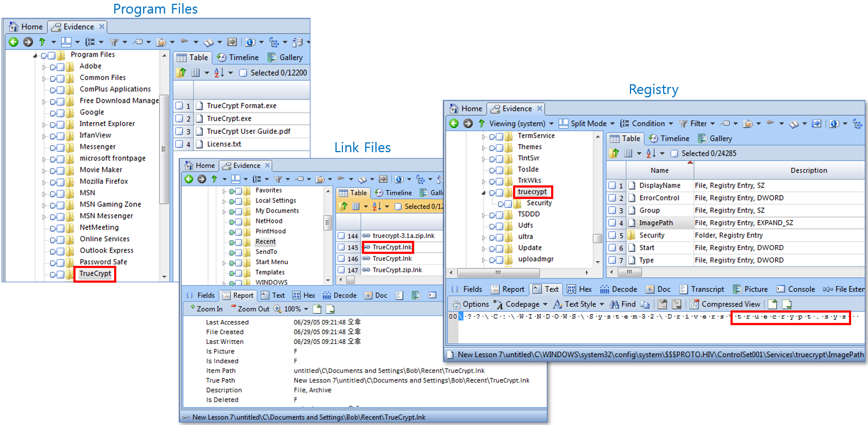Expand the TermService registry key
Screen dimensions: 868x425
point(483,136)
